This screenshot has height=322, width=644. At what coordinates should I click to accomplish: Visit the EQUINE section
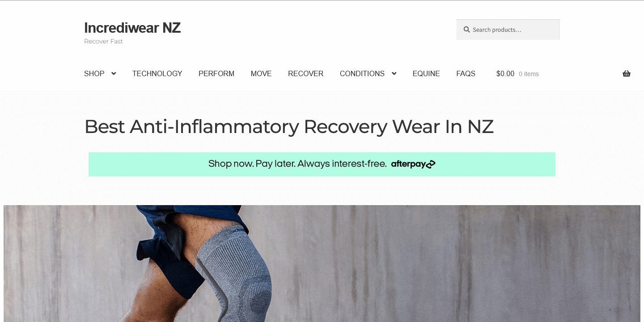(x=426, y=73)
